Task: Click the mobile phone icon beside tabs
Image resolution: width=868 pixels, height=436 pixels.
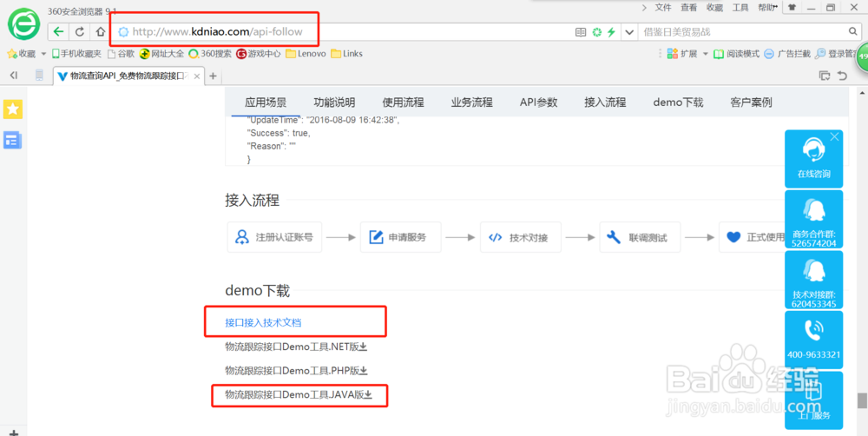Action: tap(39, 76)
